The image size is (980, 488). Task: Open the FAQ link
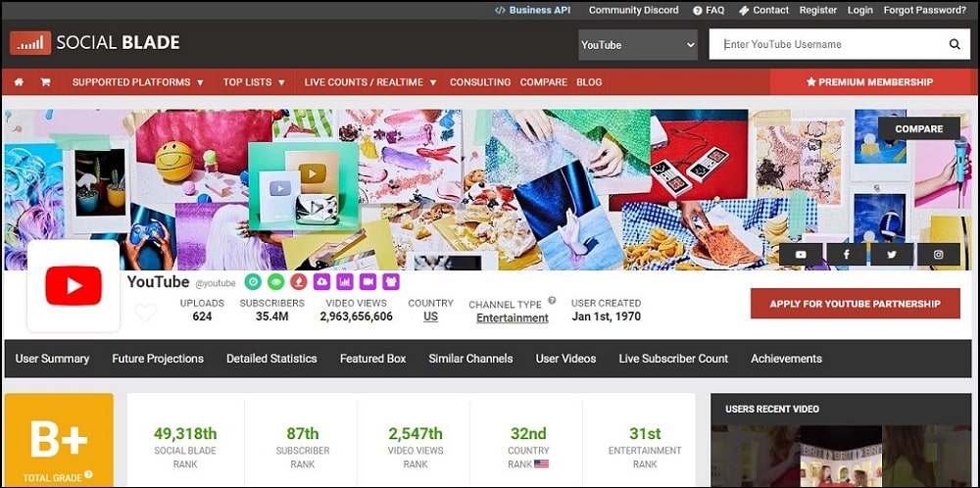click(x=709, y=10)
